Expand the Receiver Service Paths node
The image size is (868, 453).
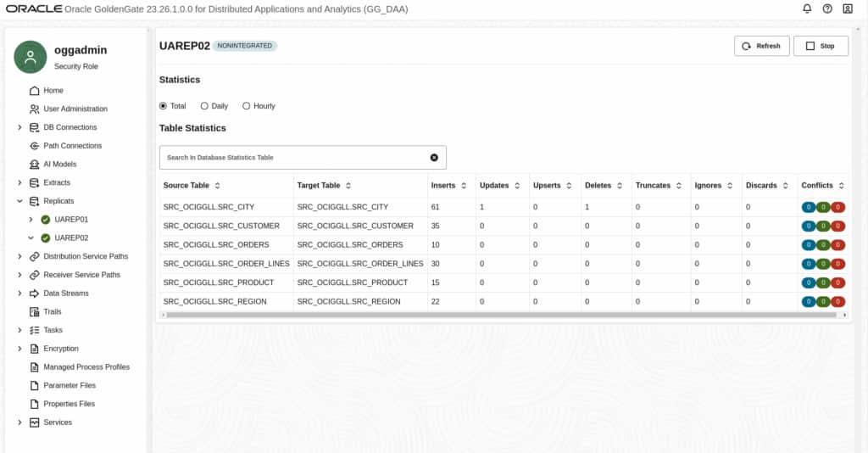pos(19,275)
